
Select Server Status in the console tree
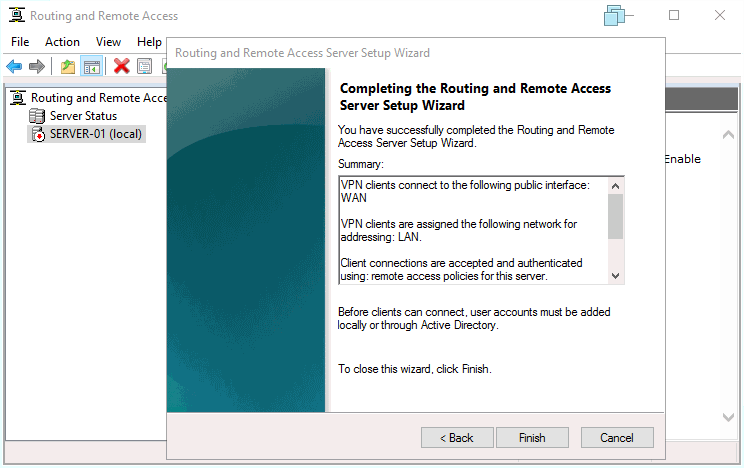tap(83, 116)
